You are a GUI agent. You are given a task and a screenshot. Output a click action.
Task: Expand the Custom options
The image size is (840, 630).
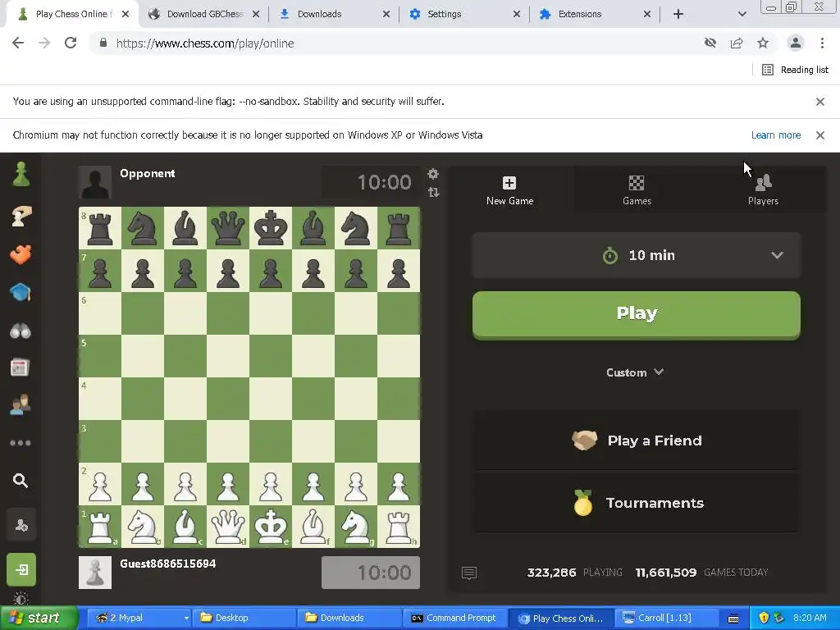coord(635,372)
